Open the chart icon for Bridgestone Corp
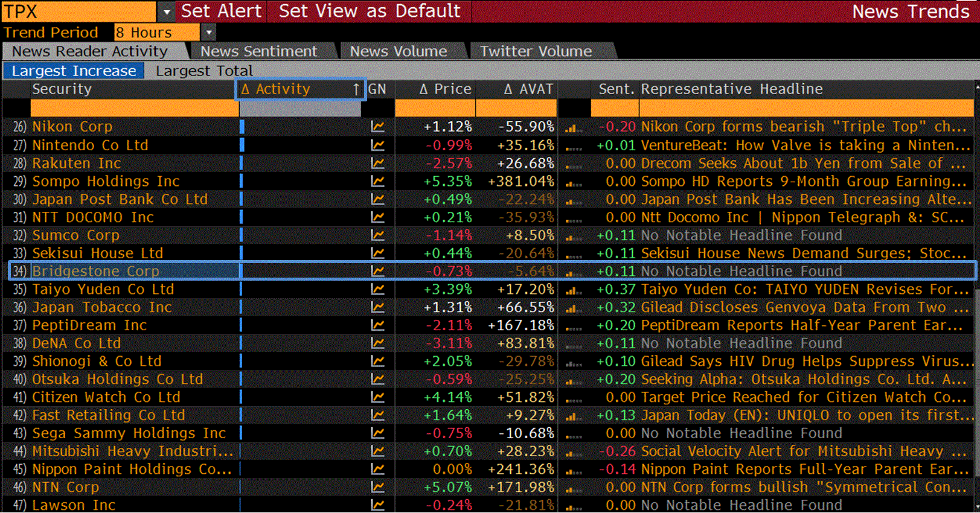Image resolution: width=980 pixels, height=513 pixels. coord(377,272)
